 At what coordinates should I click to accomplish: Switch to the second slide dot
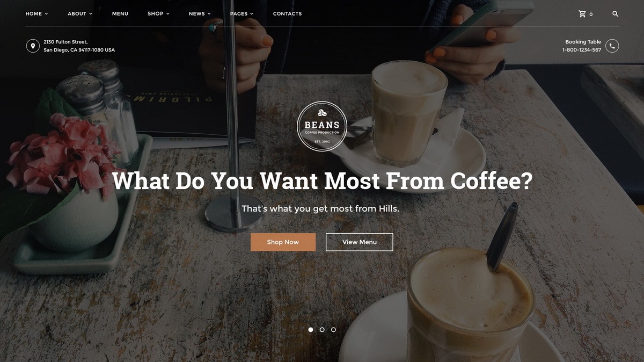tap(322, 330)
